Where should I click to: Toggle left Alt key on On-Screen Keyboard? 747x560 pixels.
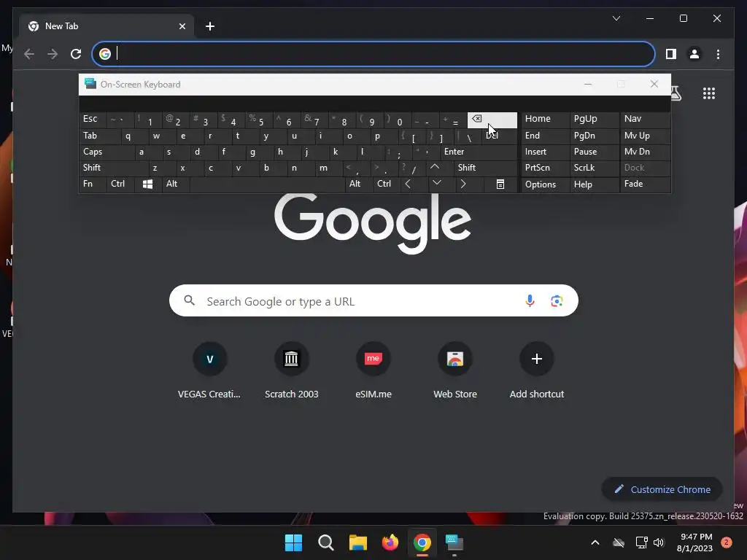[x=176, y=184]
